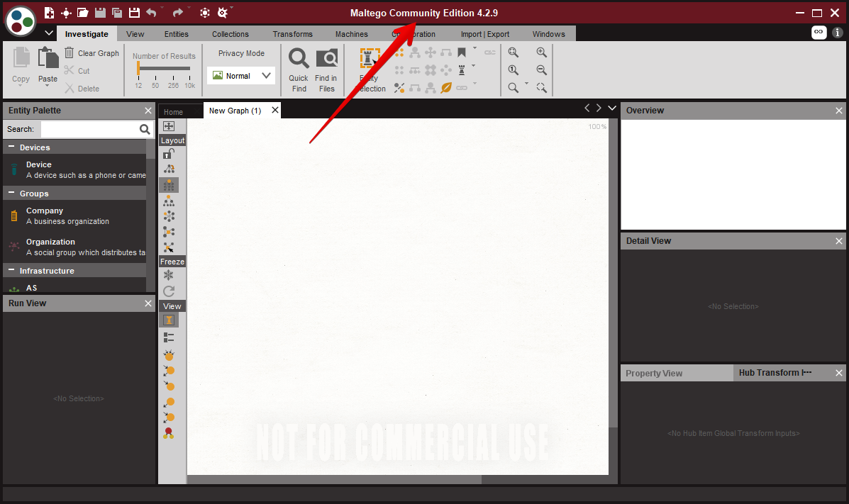849x504 pixels.
Task: Click the Entity Palette search field
Action: pyautogui.click(x=90, y=129)
